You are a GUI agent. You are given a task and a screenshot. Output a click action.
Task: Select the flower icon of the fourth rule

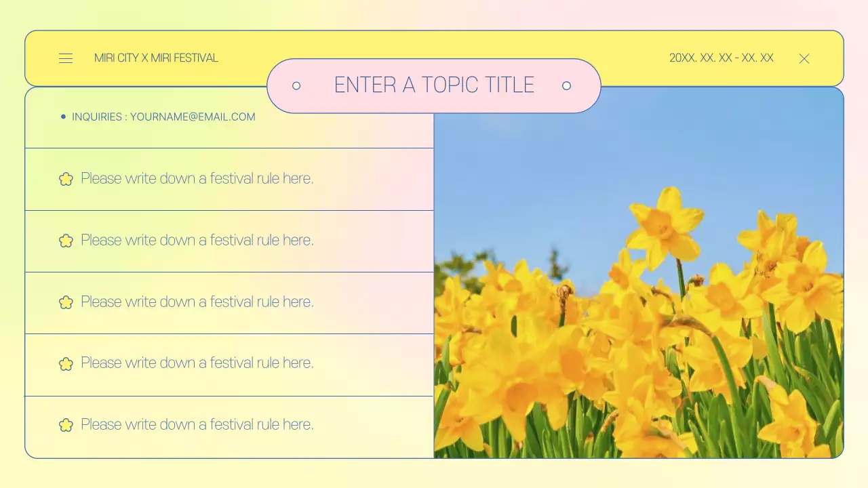(66, 364)
